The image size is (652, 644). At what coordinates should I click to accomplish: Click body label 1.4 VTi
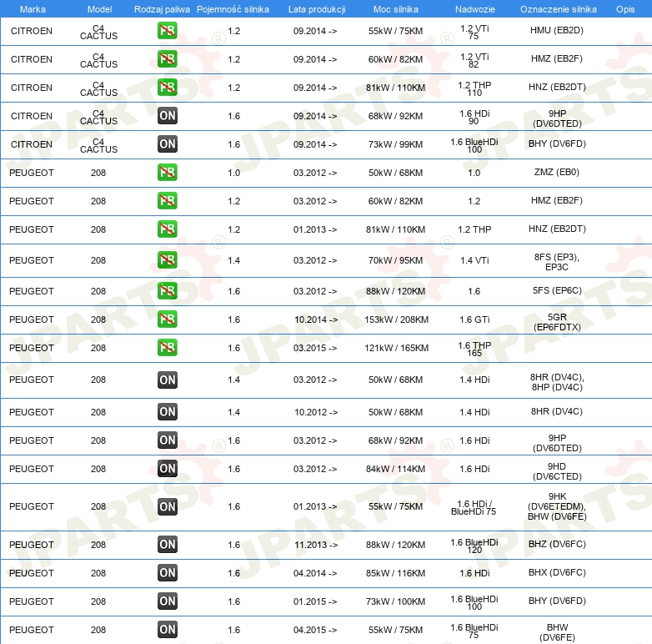(x=474, y=260)
